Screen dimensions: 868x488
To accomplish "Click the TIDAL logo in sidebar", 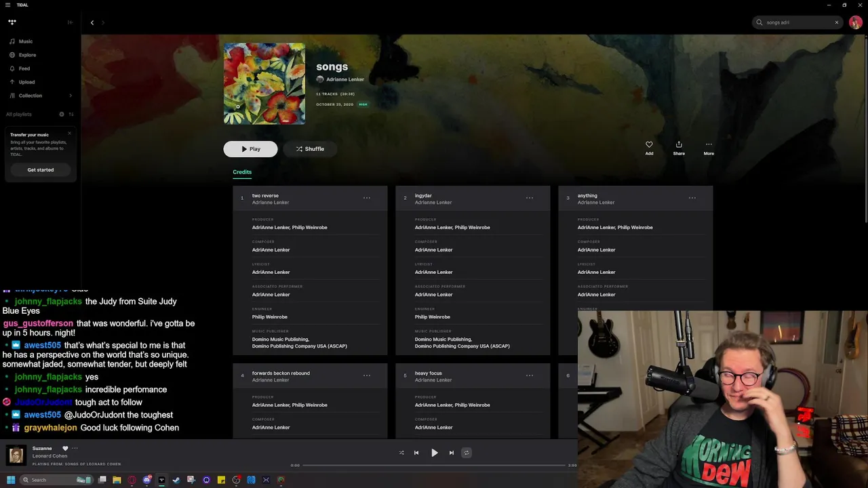I will [12, 22].
